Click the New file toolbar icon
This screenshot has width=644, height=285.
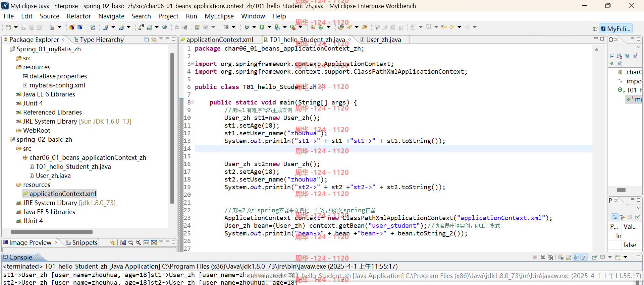(8, 27)
